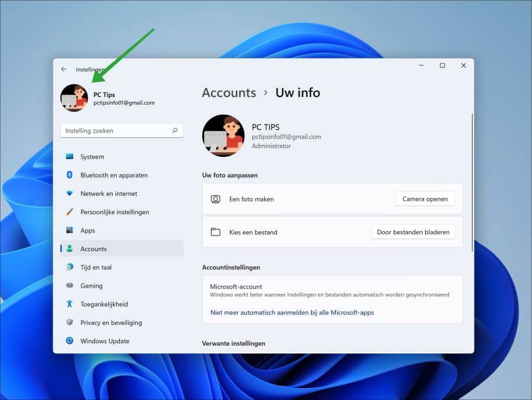Click Door bestanden bladeren button

pyautogui.click(x=413, y=233)
